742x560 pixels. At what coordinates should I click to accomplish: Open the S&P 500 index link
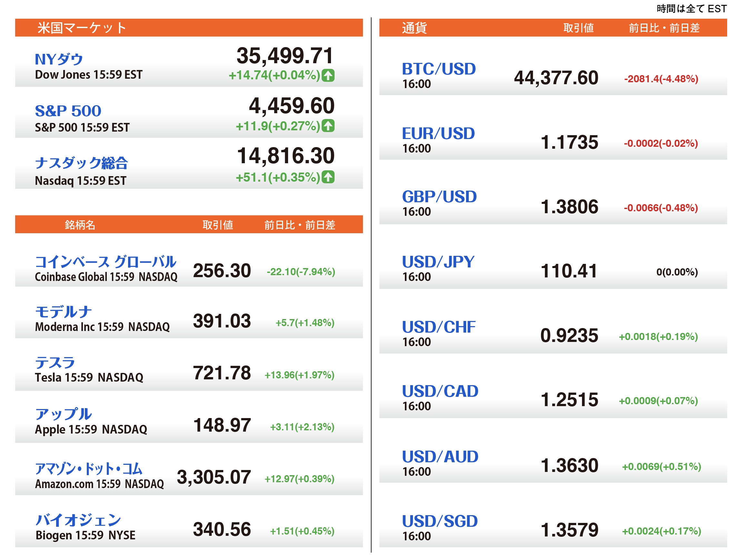pyautogui.click(x=68, y=111)
